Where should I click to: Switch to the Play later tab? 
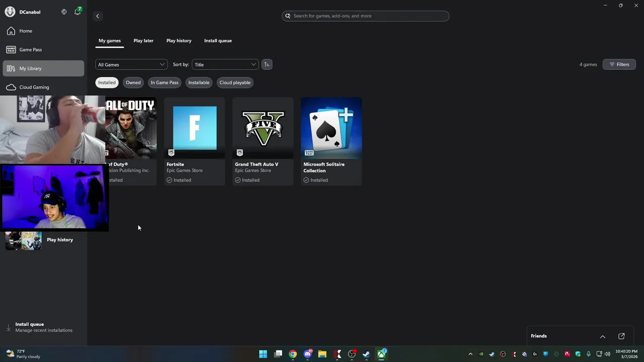coord(143,41)
